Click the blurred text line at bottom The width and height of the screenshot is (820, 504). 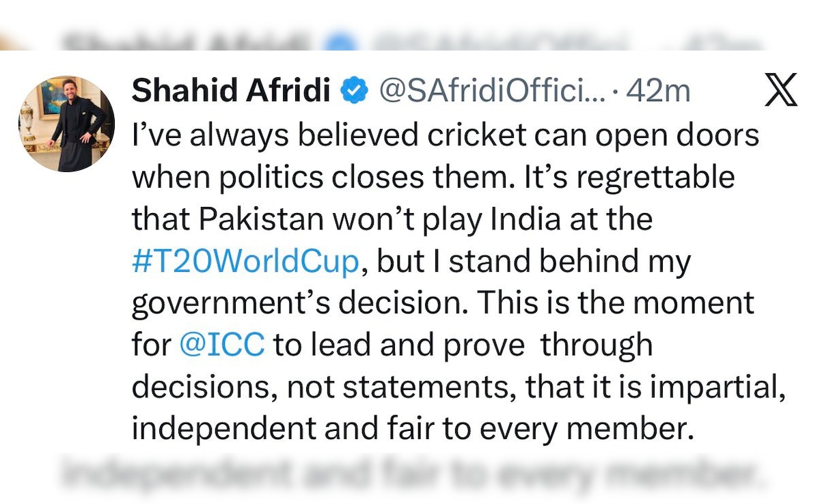[410, 475]
